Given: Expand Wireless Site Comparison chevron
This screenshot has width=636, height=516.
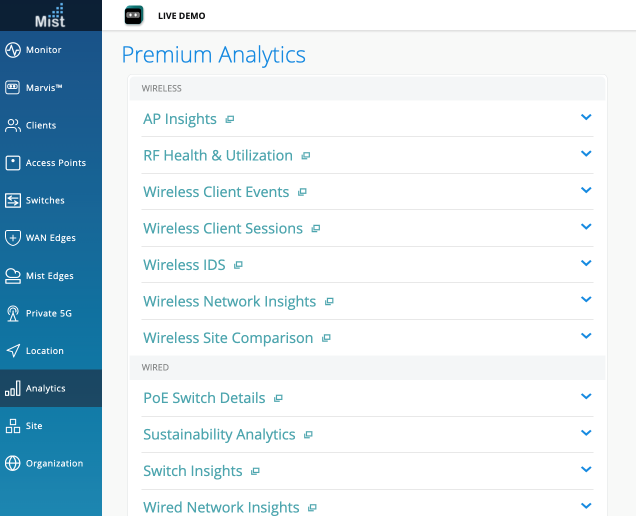Looking at the screenshot, I should (586, 336).
